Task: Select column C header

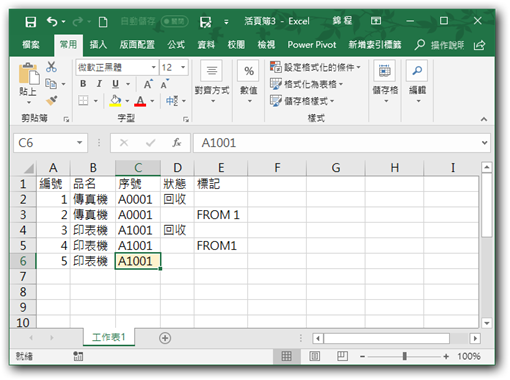Action: click(x=138, y=168)
